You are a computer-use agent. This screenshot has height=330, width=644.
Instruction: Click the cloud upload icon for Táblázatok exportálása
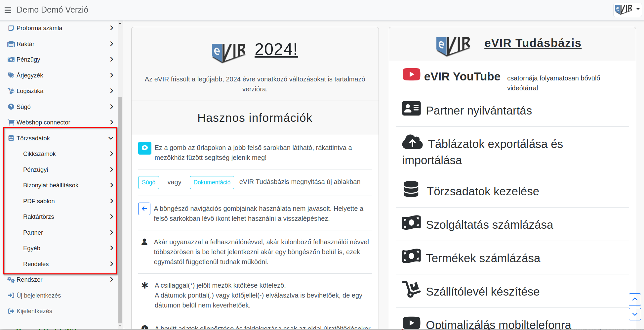pos(412,142)
